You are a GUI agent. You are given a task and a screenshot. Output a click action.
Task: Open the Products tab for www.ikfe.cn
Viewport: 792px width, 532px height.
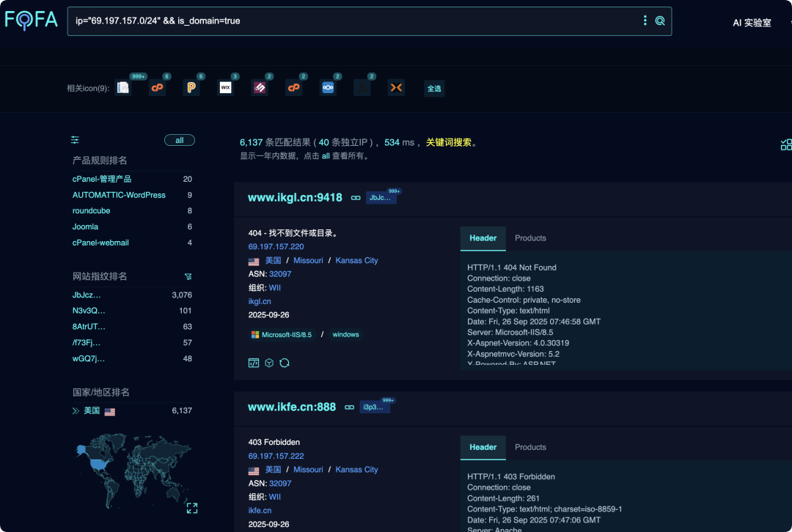click(530, 447)
